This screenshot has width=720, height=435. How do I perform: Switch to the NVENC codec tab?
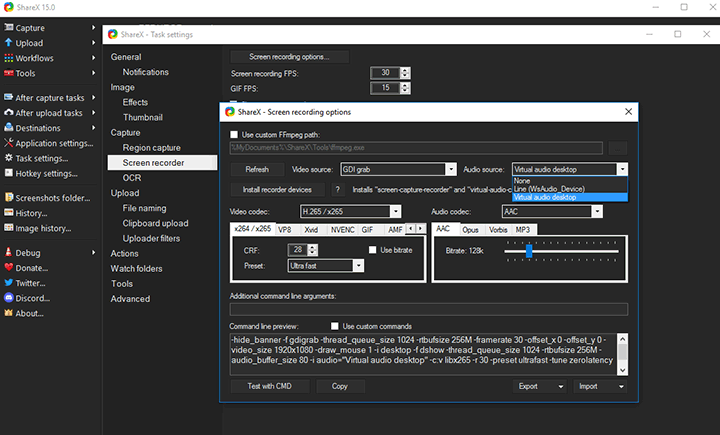tap(343, 229)
